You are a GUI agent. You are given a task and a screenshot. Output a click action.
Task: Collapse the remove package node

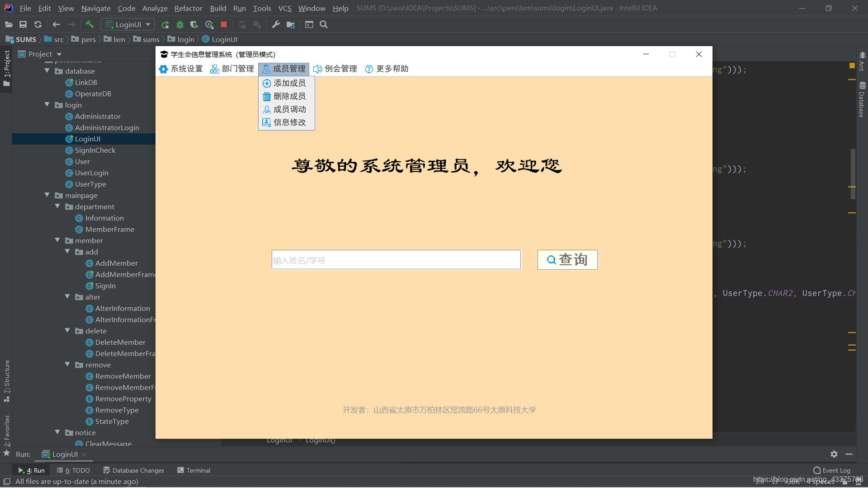67,365
